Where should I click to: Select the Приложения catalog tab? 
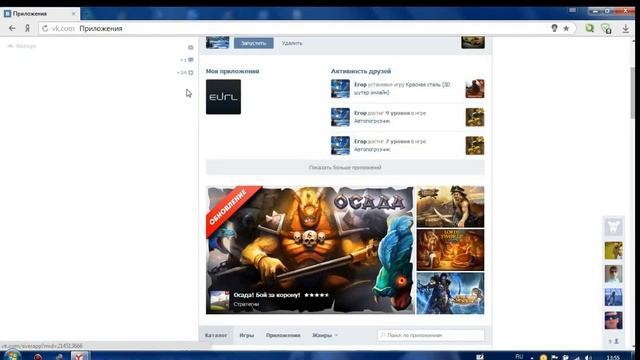coord(283,335)
